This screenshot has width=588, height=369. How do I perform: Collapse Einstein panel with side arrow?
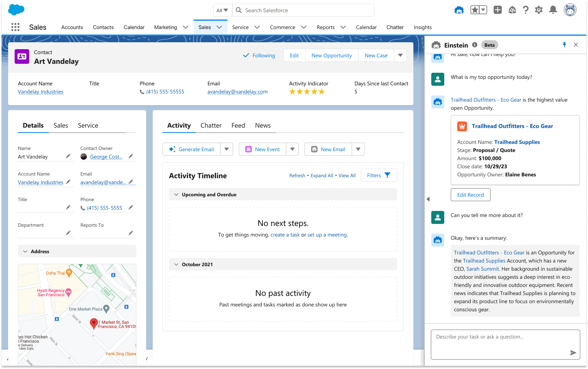[428, 199]
